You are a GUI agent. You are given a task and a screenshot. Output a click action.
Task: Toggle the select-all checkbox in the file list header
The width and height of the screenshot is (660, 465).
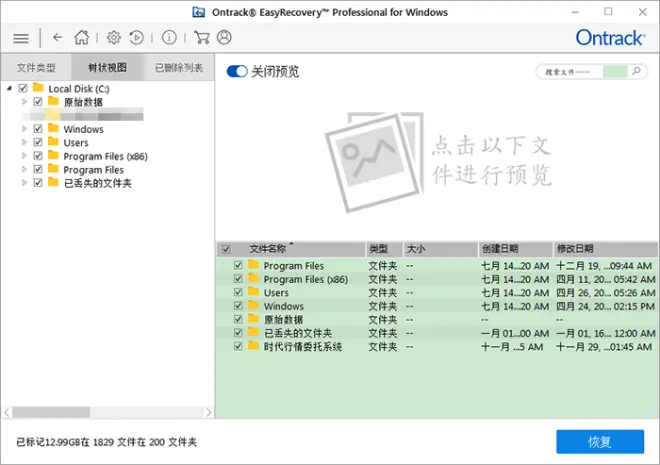(x=226, y=249)
